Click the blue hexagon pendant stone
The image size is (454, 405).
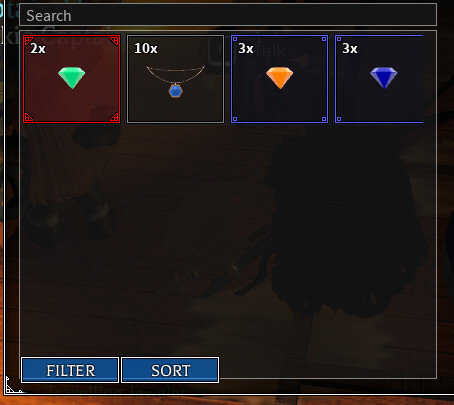point(175,91)
